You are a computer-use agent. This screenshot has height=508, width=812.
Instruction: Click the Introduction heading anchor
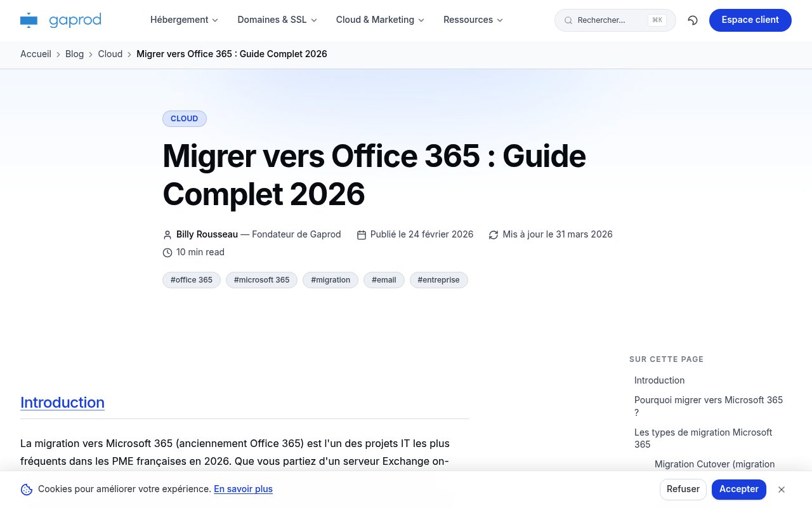coord(62,403)
